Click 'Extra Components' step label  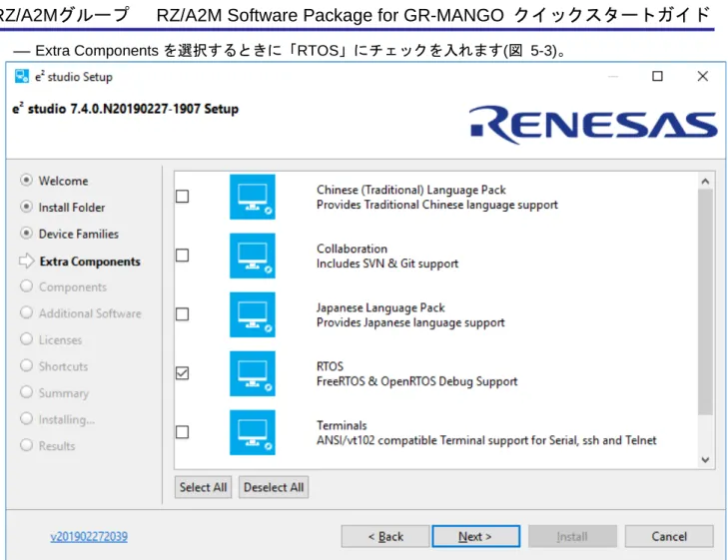point(90,262)
